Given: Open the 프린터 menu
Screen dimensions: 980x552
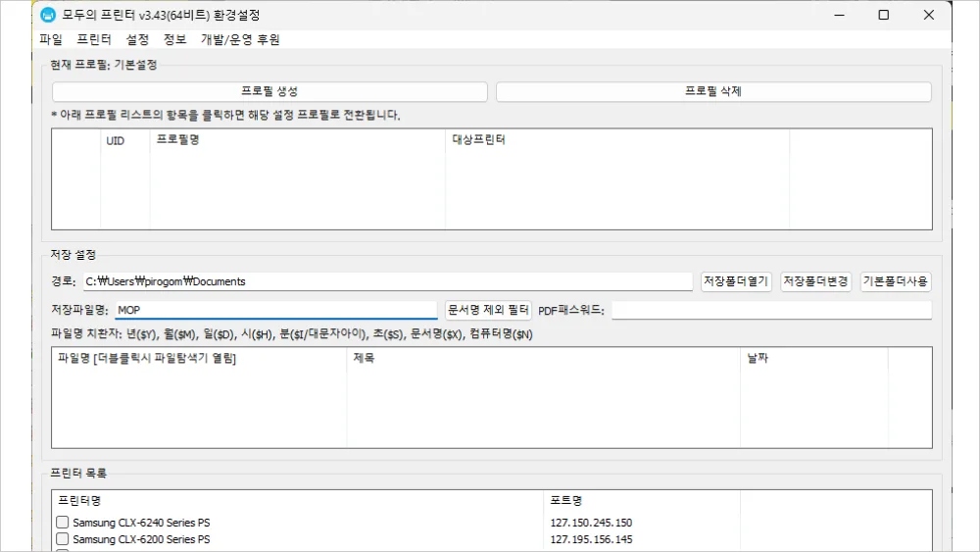Looking at the screenshot, I should coord(94,39).
